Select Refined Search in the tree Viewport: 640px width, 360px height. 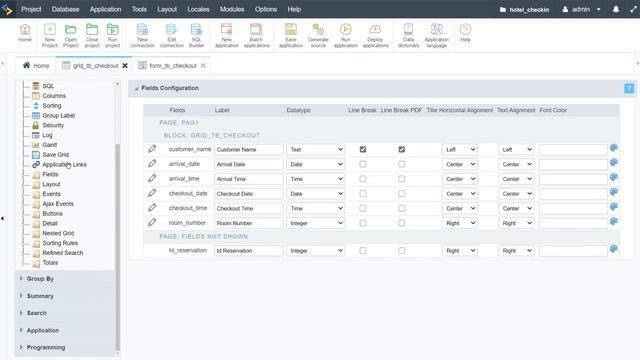[x=62, y=253]
